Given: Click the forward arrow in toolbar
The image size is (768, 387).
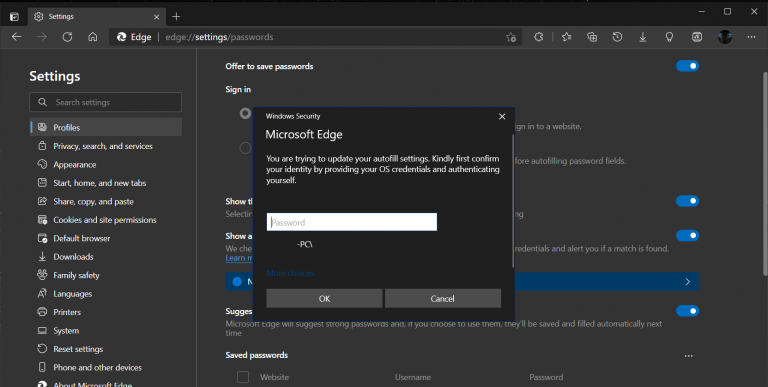Looking at the screenshot, I should (42, 37).
